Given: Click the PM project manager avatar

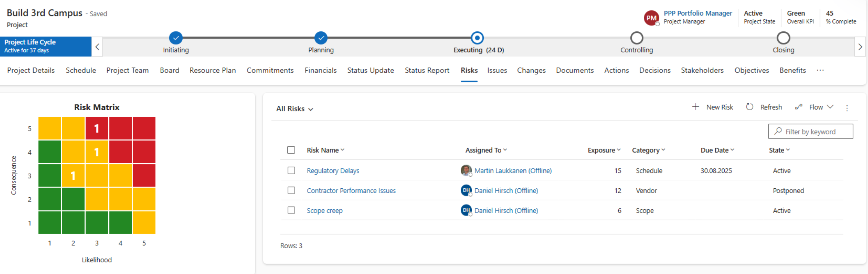Looking at the screenshot, I should pos(651,18).
